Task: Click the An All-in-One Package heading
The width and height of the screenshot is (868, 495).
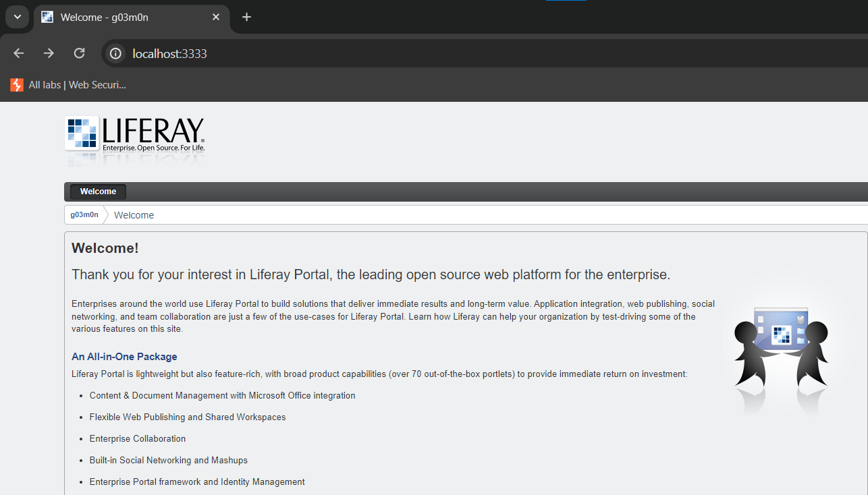Action: 124,357
